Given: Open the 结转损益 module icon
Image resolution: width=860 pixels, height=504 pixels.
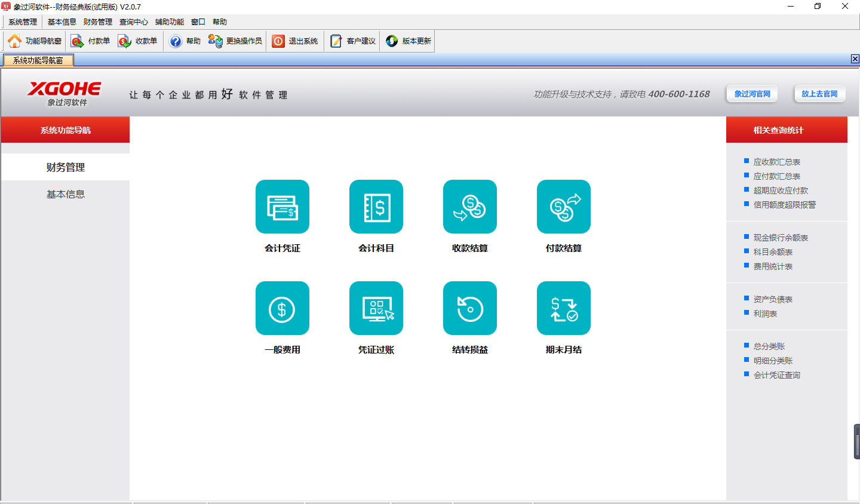Looking at the screenshot, I should coord(470,308).
